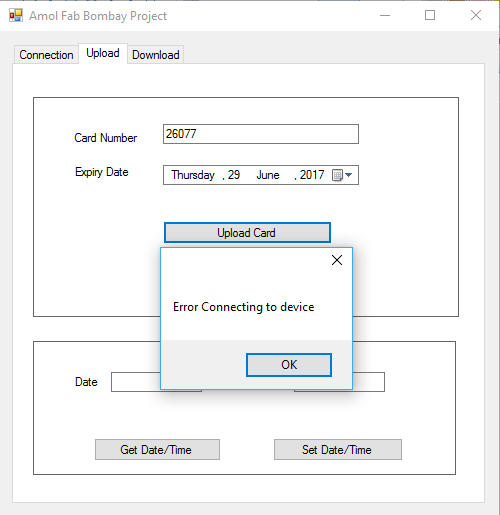Switch to the Connection tab
This screenshot has height=515, width=500.
point(46,55)
